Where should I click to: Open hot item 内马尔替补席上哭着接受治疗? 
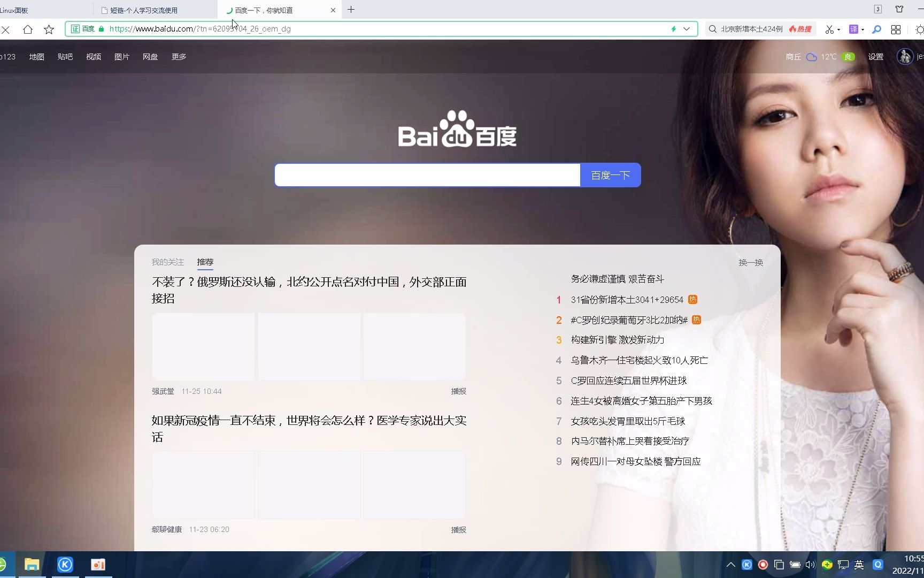(630, 441)
